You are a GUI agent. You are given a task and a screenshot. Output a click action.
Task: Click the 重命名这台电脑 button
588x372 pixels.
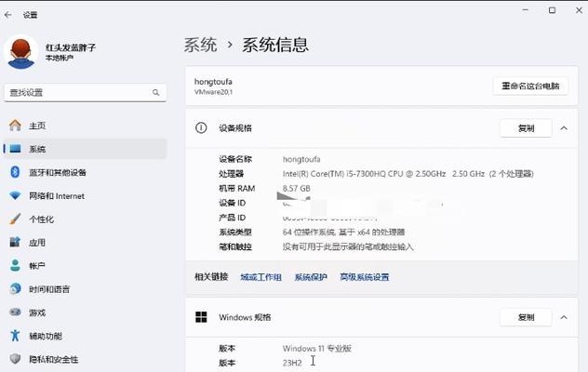pyautogui.click(x=530, y=86)
